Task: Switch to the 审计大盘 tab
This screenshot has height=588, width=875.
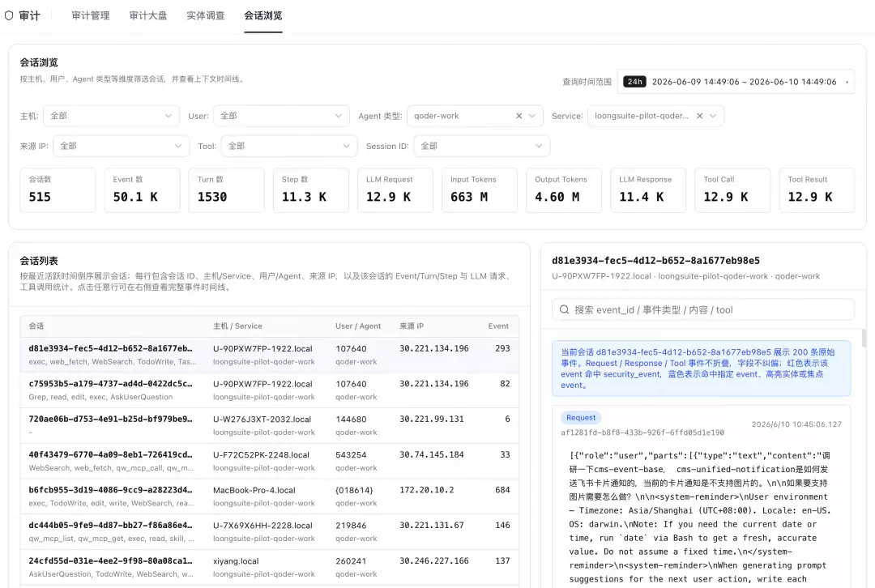Action: click(x=148, y=15)
